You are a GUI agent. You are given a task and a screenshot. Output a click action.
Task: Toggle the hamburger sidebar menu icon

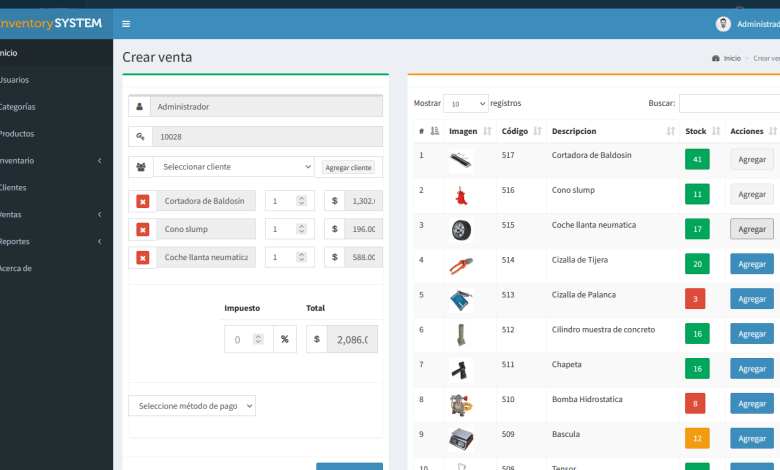point(126,24)
